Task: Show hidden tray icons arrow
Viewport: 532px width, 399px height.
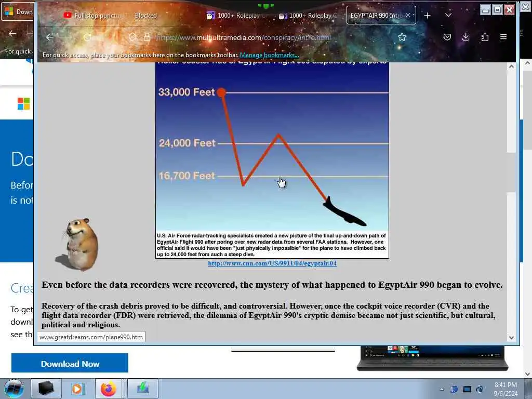Action: pos(442,389)
